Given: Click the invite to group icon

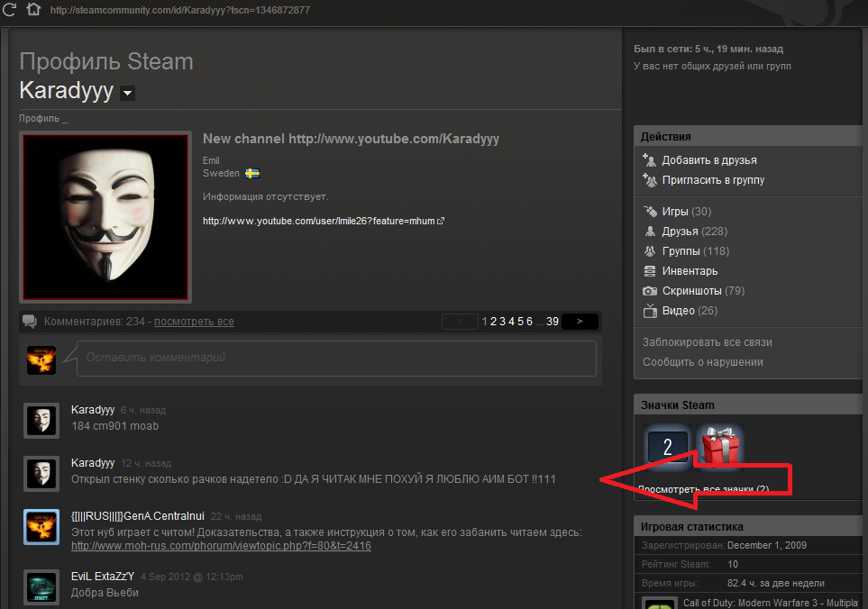Looking at the screenshot, I should (650, 179).
